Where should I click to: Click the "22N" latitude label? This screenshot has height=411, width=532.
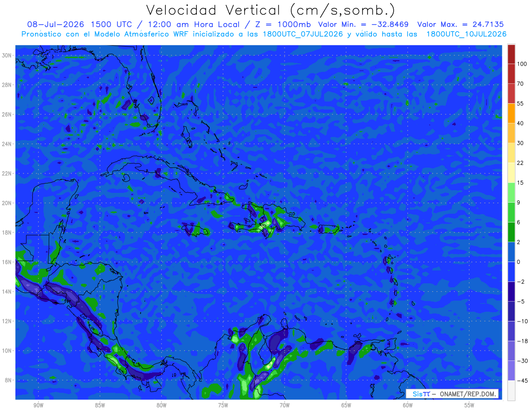7,173
